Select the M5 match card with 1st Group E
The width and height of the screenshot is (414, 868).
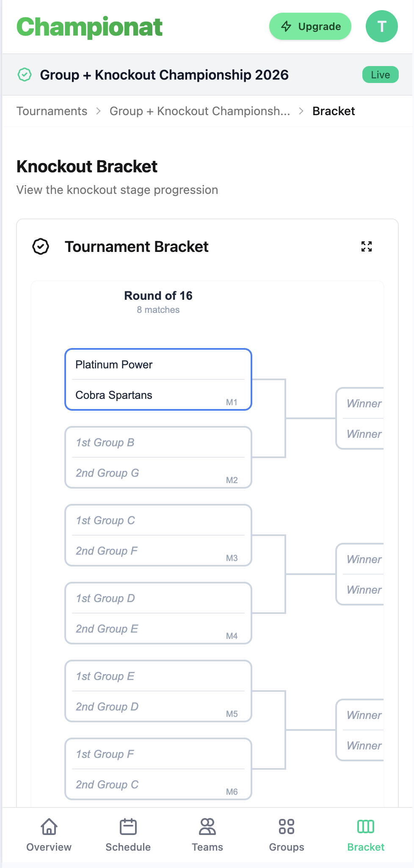158,691
